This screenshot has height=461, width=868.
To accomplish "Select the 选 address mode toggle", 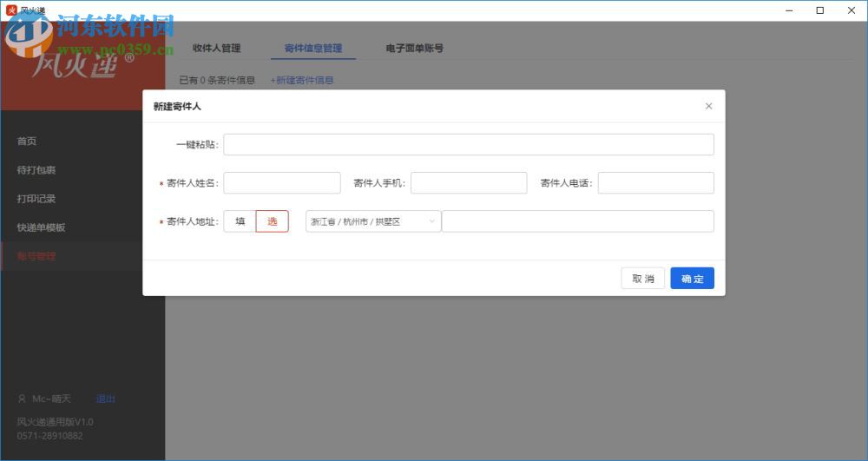I will pos(273,221).
